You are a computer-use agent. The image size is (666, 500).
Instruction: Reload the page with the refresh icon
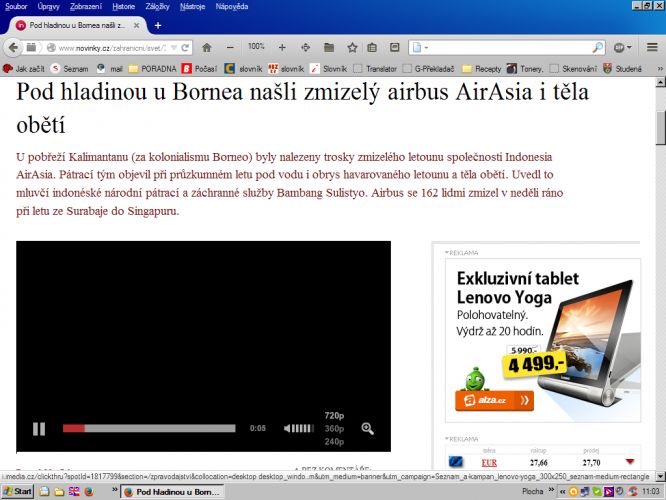[185, 48]
